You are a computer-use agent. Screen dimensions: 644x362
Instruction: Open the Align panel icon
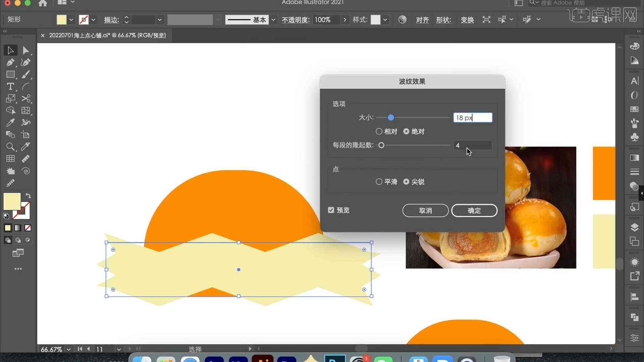pyautogui.click(x=634, y=297)
